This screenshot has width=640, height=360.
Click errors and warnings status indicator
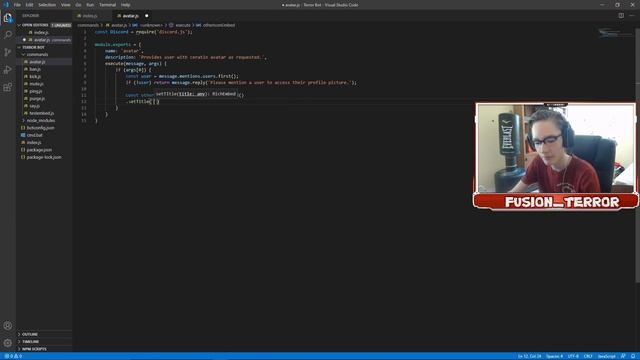pos(13,356)
